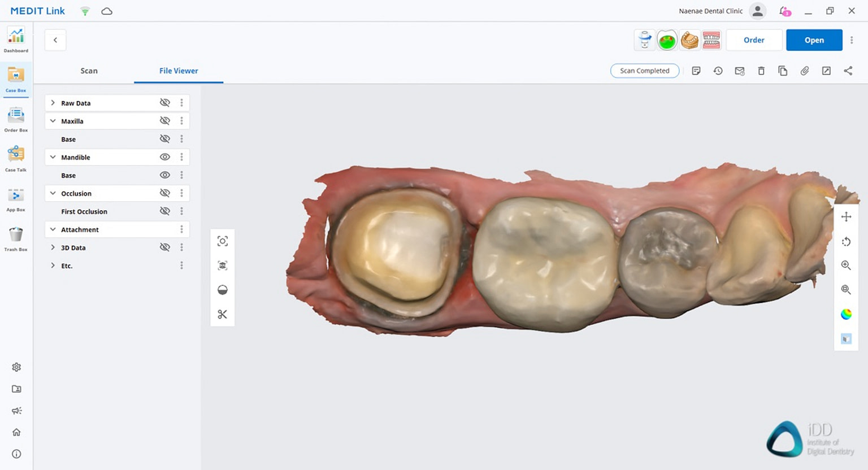Hide the Mandible layer
The image size is (868, 470).
click(164, 156)
